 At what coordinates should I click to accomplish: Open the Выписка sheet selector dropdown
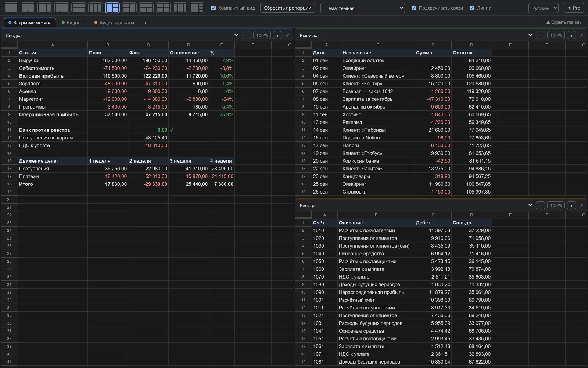pyautogui.click(x=530, y=35)
